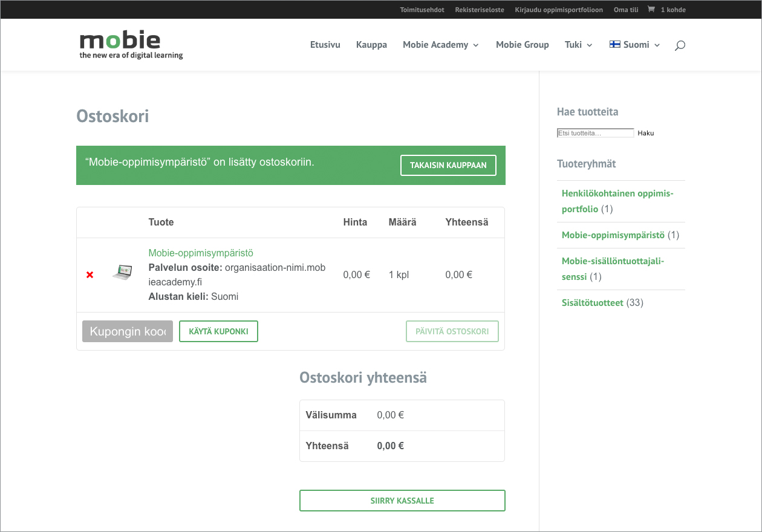This screenshot has height=532, width=762.
Task: Proceed with Siirry kassalle button
Action: point(402,501)
